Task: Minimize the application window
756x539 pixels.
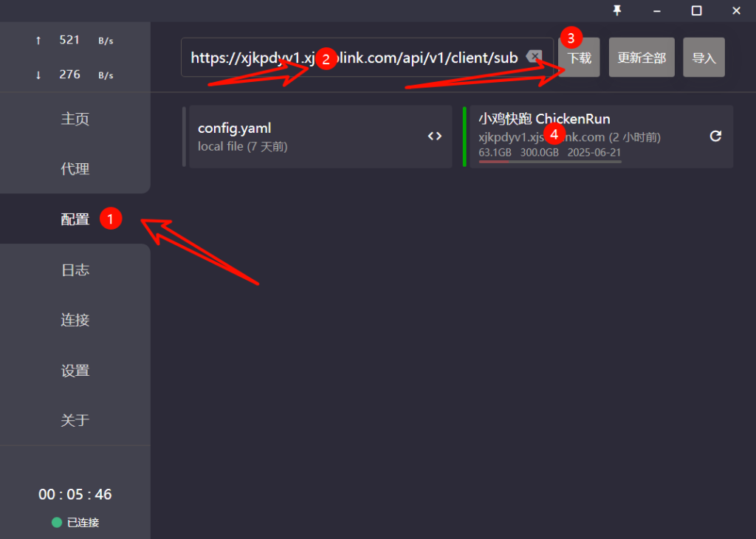Action: pyautogui.click(x=656, y=10)
